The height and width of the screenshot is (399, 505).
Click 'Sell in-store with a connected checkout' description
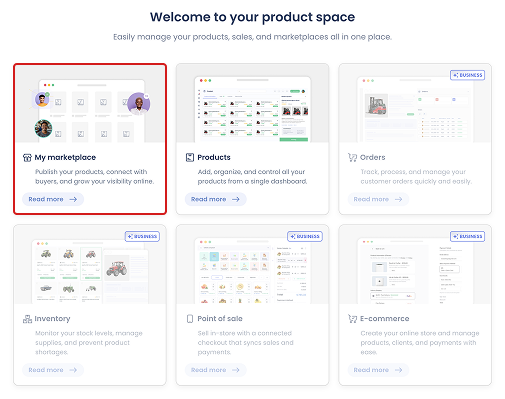(x=246, y=343)
